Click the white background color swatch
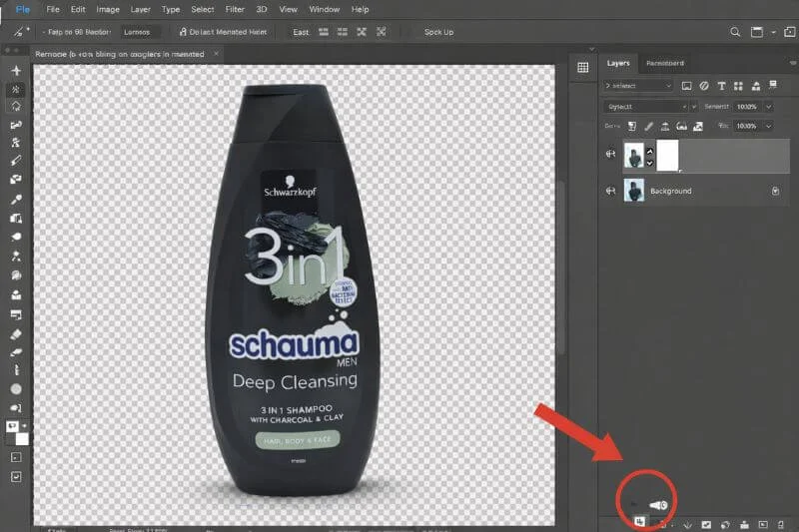This screenshot has height=532, width=799. click(x=22, y=439)
